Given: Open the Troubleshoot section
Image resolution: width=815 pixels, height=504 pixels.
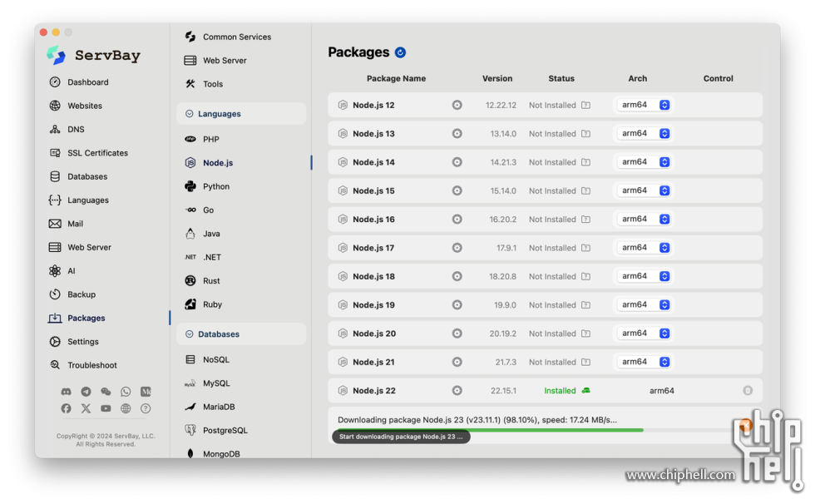Looking at the screenshot, I should (83, 365).
